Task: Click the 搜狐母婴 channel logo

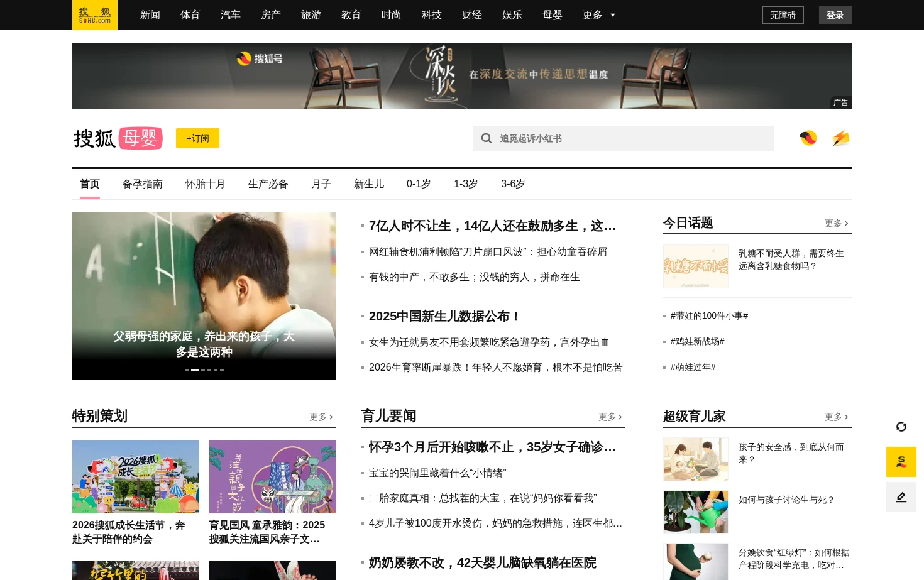Action: (x=118, y=138)
